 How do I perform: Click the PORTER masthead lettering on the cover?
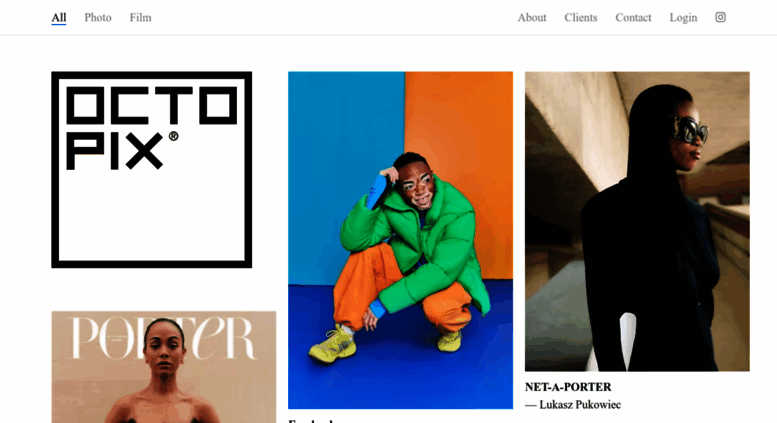164,338
